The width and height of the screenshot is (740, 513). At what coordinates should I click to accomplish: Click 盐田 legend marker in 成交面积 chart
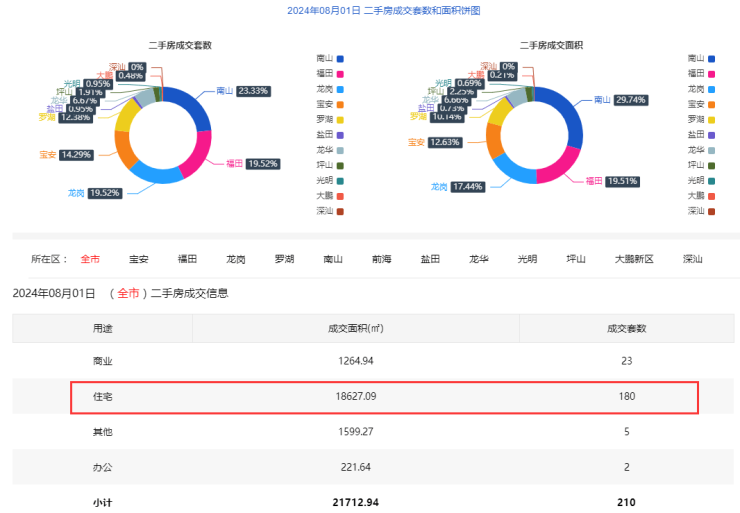(x=712, y=134)
